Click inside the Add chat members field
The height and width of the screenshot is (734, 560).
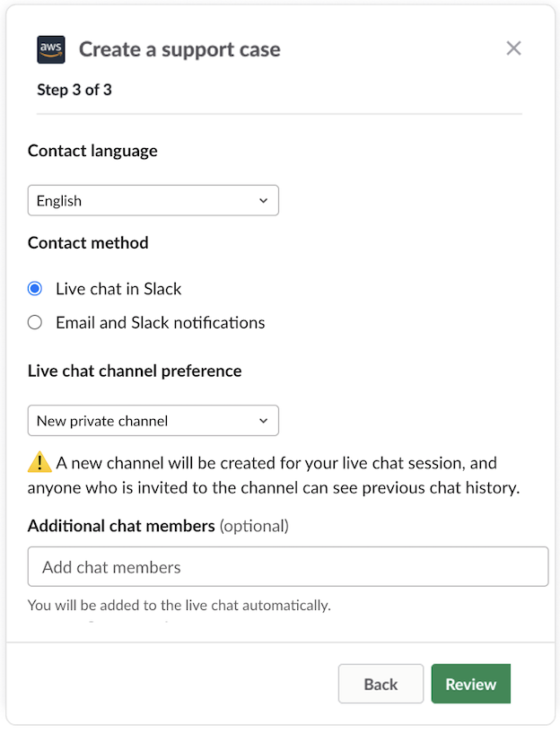pyautogui.click(x=287, y=566)
